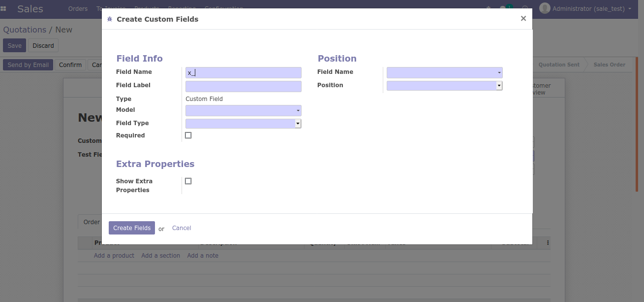Open the Model dropdown
Image resolution: width=644 pixels, height=302 pixels.
(x=244, y=110)
